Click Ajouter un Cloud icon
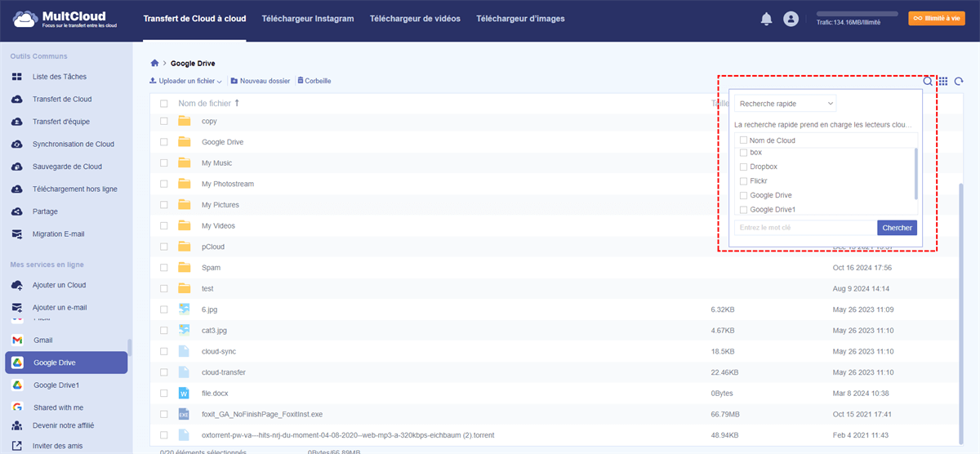980x454 pixels. click(x=17, y=285)
